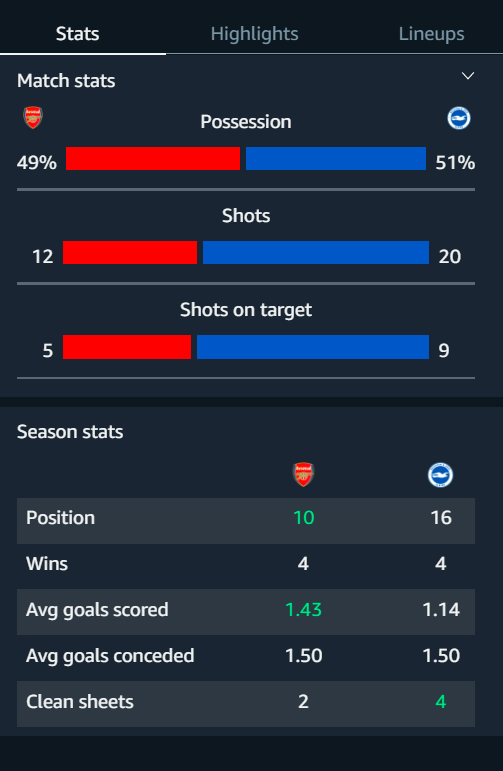
Task: Click blue Shots on target bar
Action: [x=313, y=347]
